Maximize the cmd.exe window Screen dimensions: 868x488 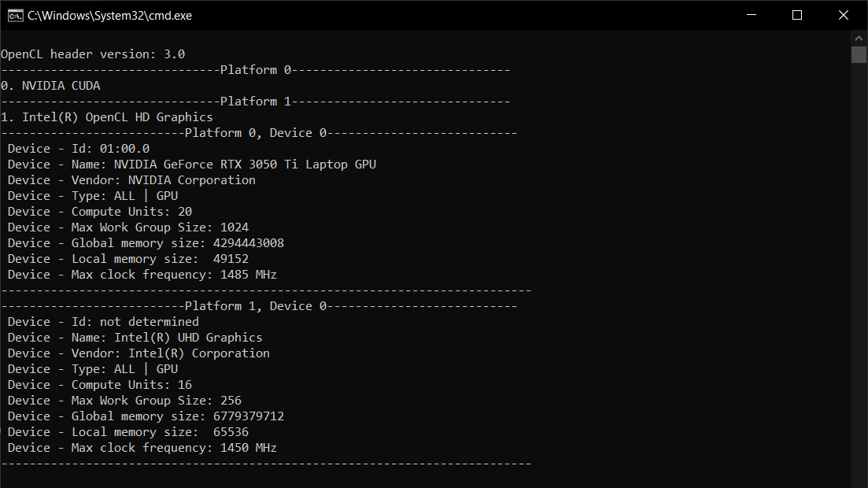pyautogui.click(x=797, y=15)
